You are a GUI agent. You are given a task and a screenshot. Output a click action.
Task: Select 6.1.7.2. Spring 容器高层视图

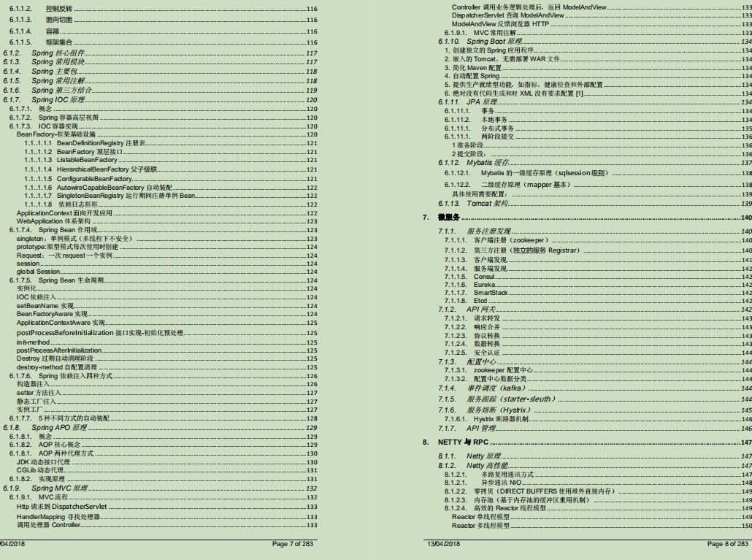tap(163, 118)
